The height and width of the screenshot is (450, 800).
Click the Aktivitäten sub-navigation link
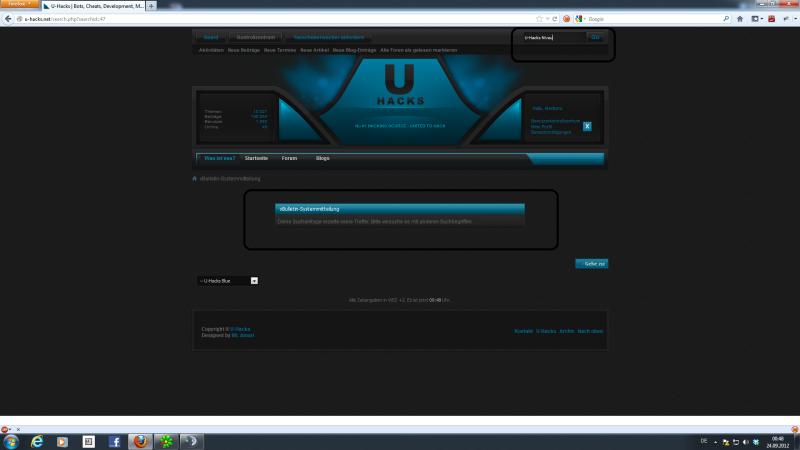click(x=211, y=51)
